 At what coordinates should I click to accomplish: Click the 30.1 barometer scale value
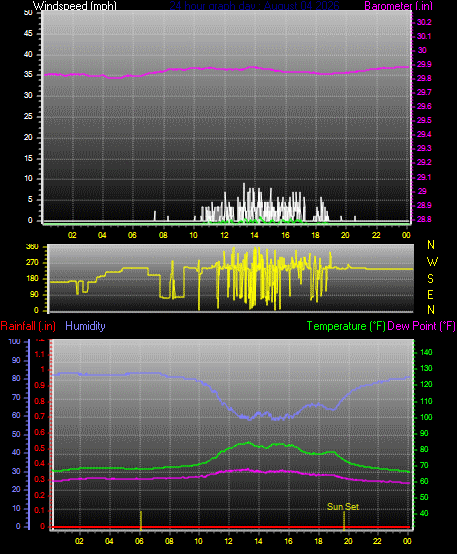pos(424,36)
